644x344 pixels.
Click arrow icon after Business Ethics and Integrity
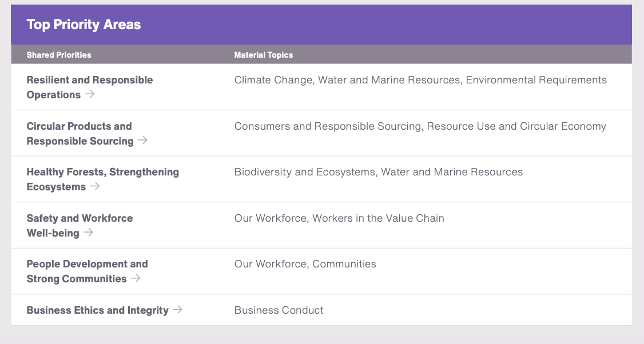click(x=177, y=310)
